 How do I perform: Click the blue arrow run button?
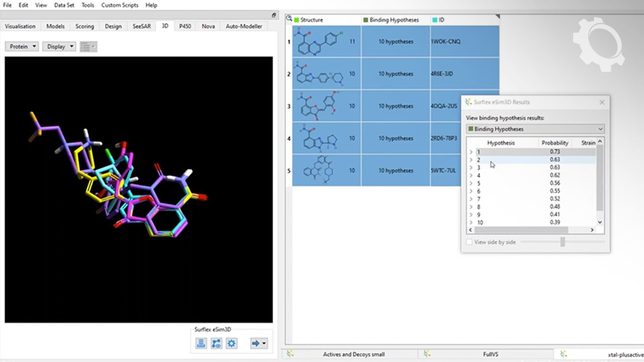point(256,343)
